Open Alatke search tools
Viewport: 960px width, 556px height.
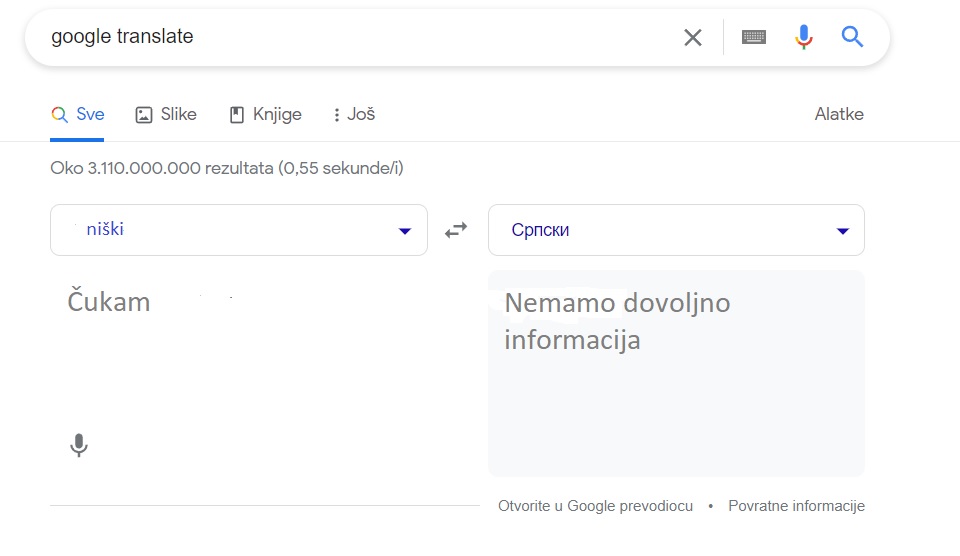click(839, 115)
